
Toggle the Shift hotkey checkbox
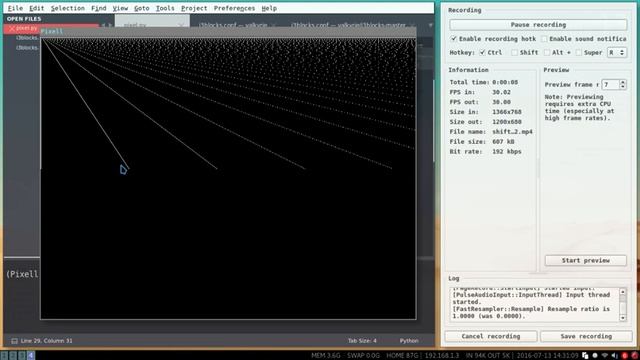(x=514, y=53)
